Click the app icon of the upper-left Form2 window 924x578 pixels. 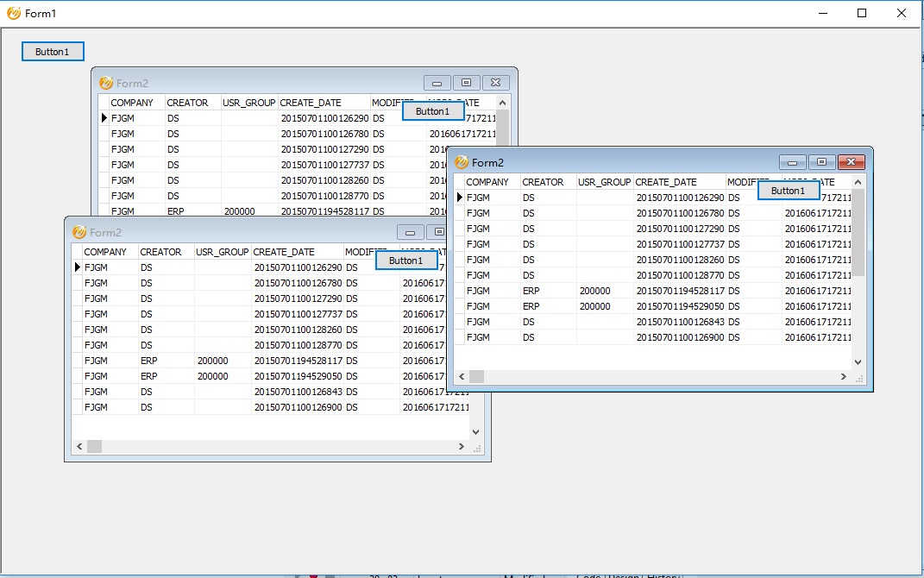pos(106,83)
